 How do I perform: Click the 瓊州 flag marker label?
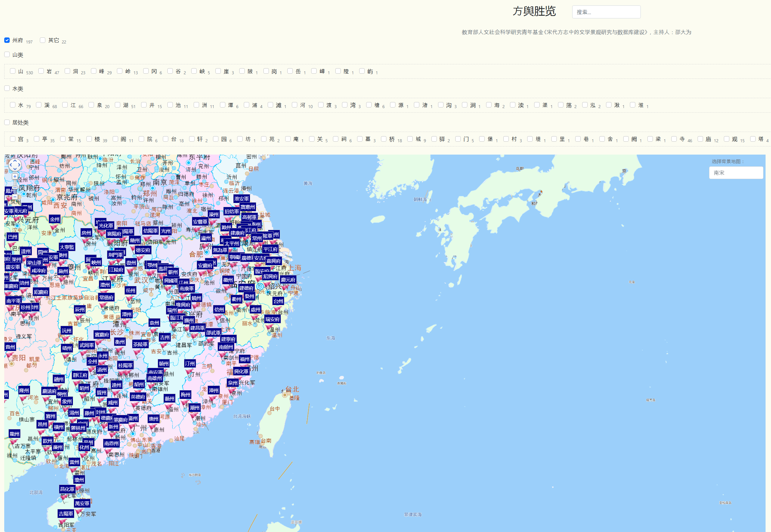(79, 480)
